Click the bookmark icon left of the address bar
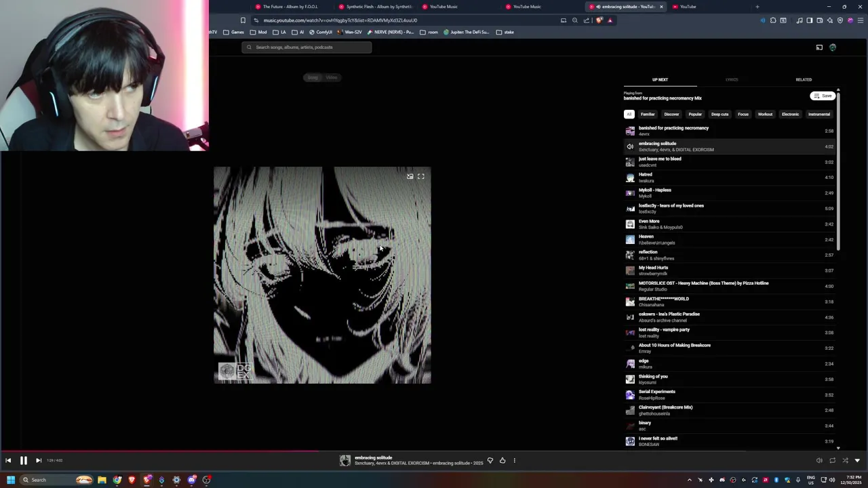Image resolution: width=868 pixels, height=488 pixels. click(x=243, y=20)
